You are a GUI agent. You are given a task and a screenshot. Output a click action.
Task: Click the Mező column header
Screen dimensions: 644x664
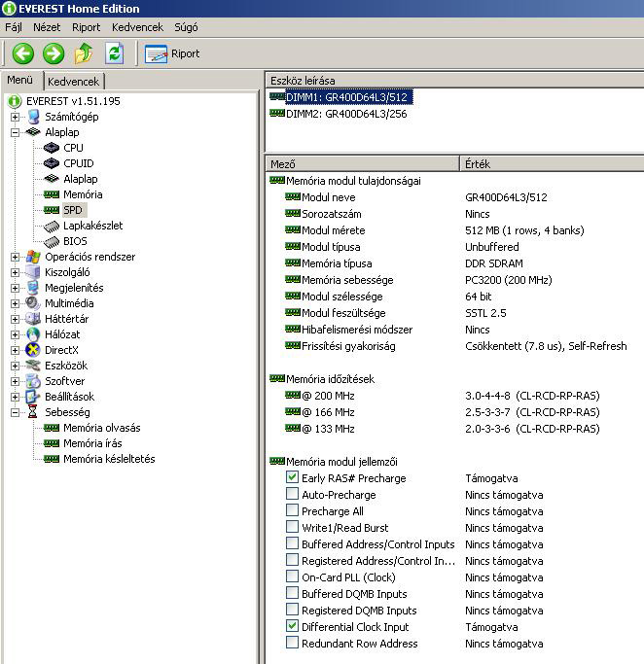363,164
